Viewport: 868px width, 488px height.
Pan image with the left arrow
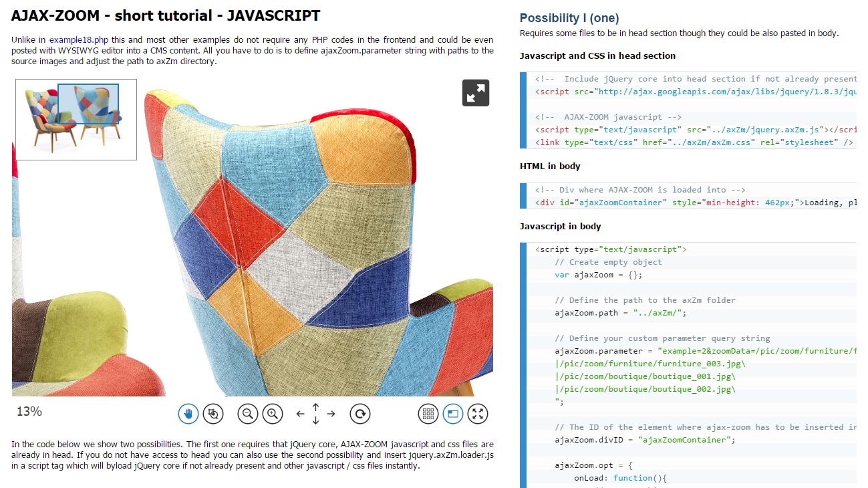click(300, 414)
